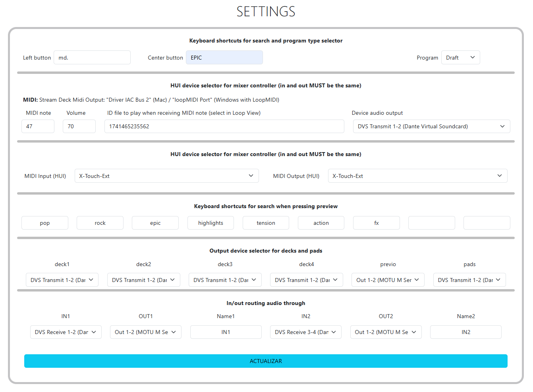
Task: Click the action shortcut field
Action: (x=321, y=223)
